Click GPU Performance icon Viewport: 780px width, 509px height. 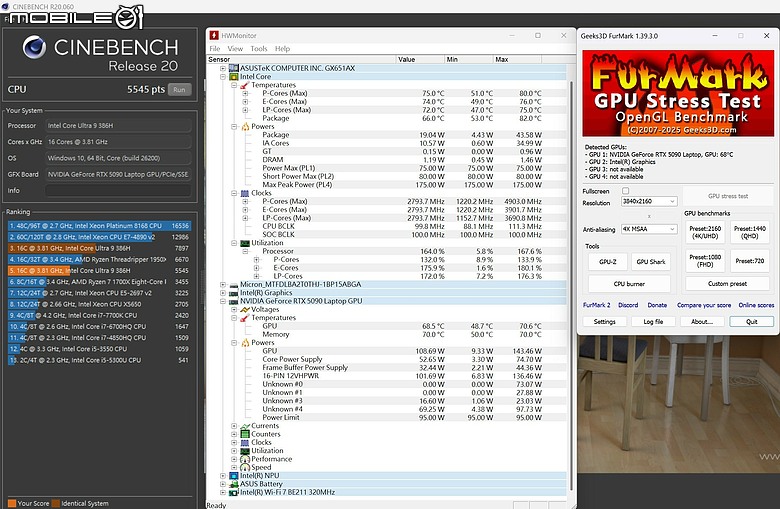click(x=245, y=459)
